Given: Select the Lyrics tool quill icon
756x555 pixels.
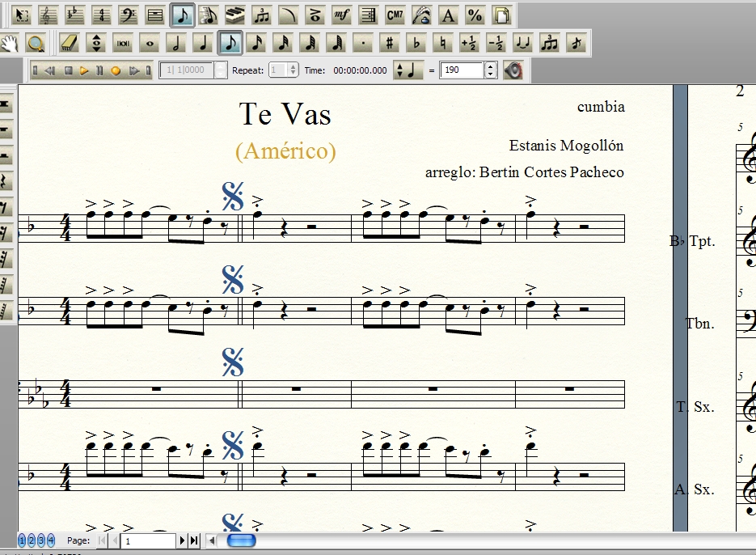Looking at the screenshot, I should coord(421,15).
